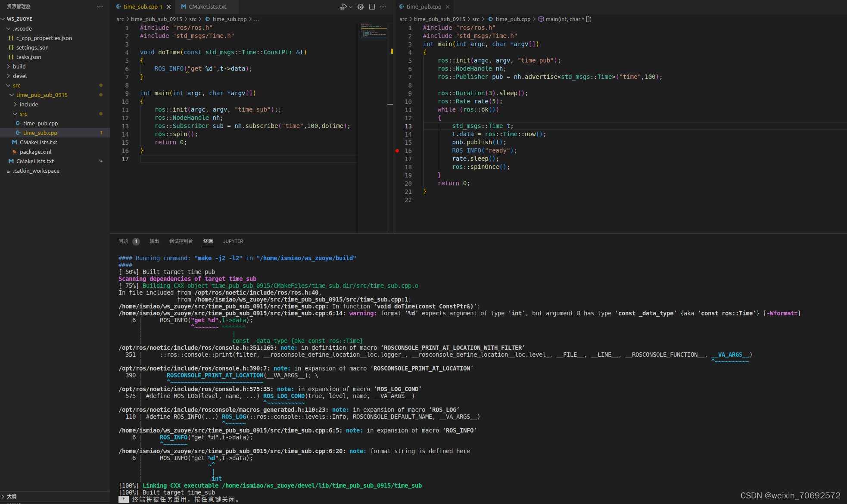The image size is (847, 504).
Task: Select package.xml in the explorer
Action: [35, 152]
